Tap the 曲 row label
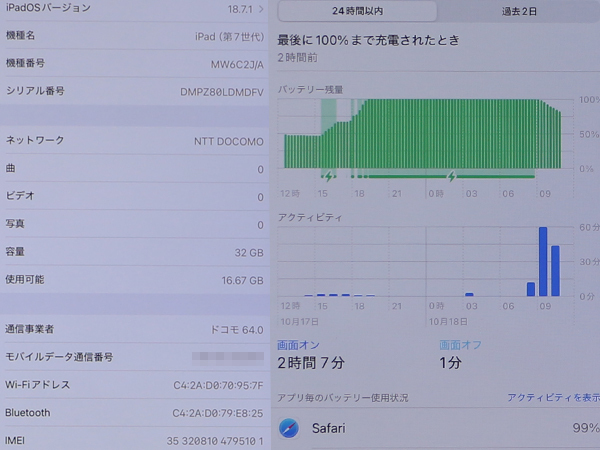Image resolution: width=600 pixels, height=450 pixels. pos(10,168)
